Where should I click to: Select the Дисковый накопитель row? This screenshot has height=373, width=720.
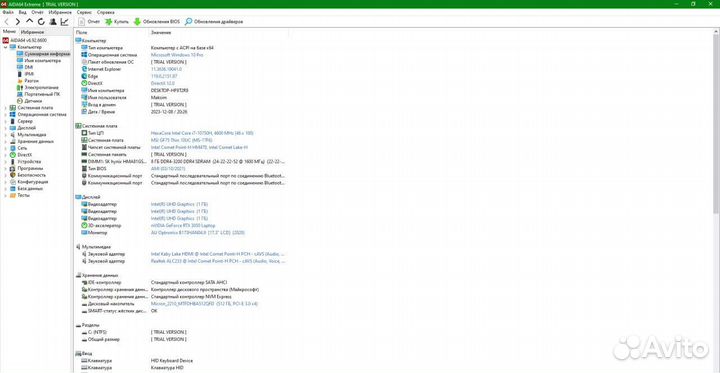coord(170,304)
